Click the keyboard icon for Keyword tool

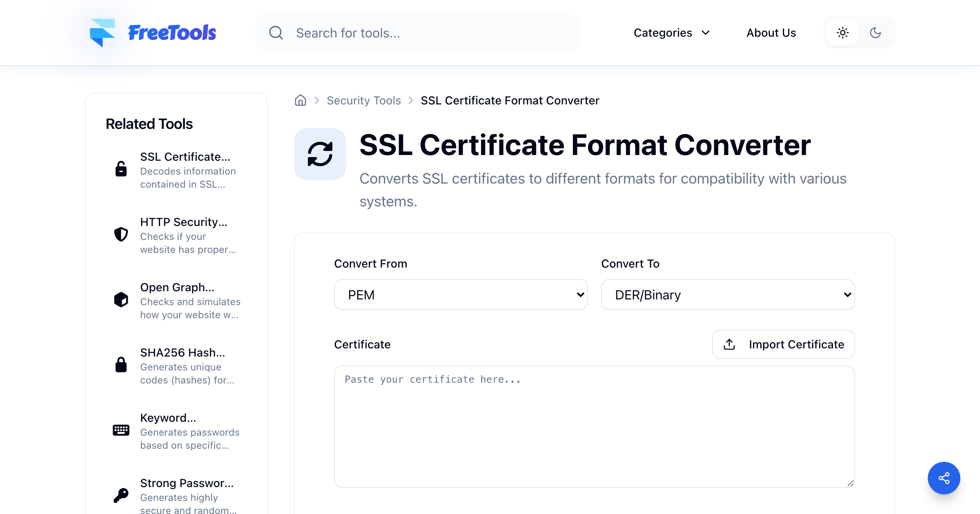(121, 430)
